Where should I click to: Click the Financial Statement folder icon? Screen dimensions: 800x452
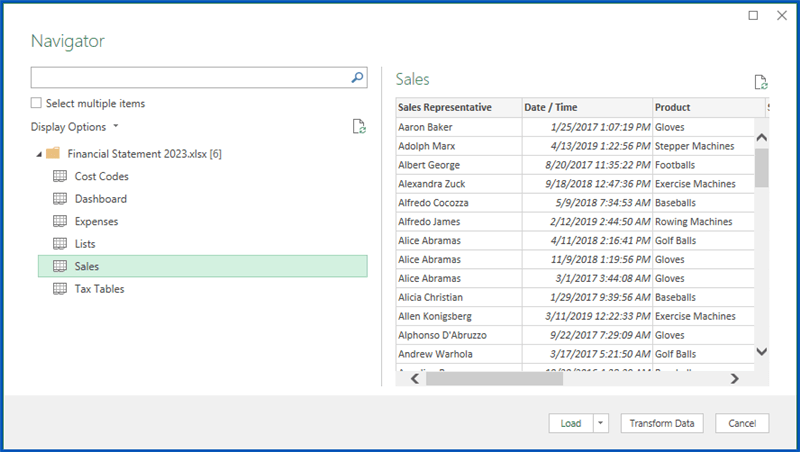(53, 154)
